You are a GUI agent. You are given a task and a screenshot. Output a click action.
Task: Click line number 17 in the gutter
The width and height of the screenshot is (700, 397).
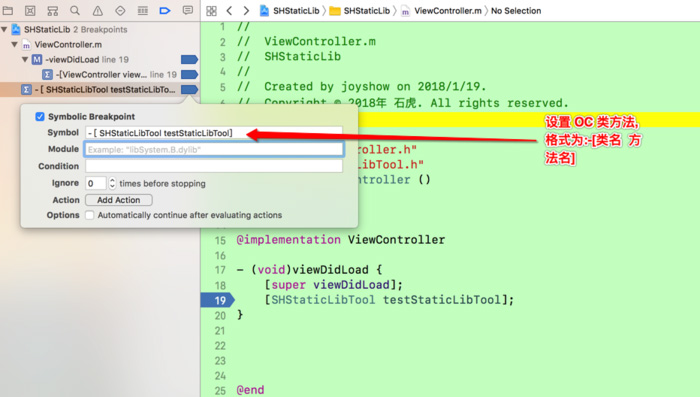(221, 270)
